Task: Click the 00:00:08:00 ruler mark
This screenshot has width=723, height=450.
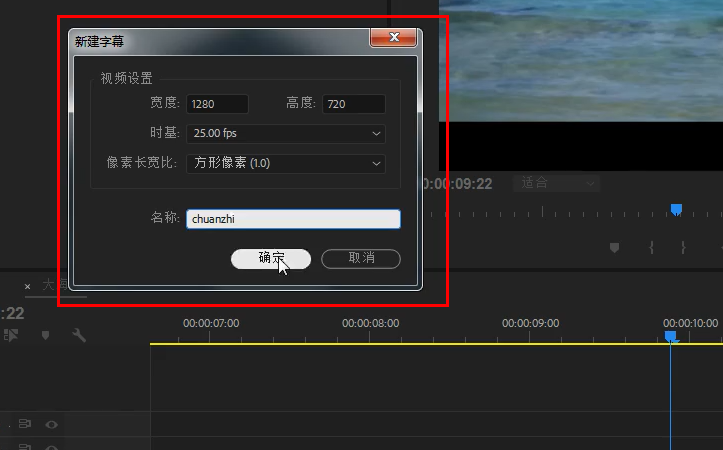Action: (370, 324)
